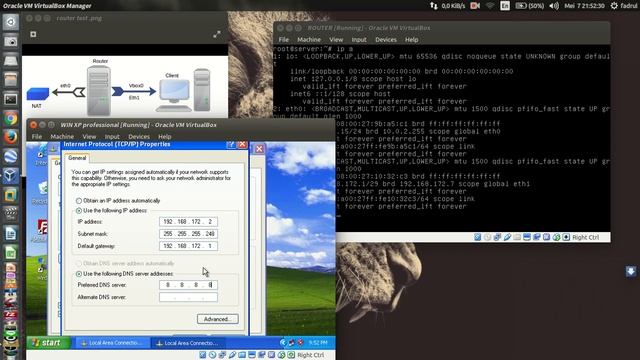Open View menu in ROUTER window
640x360 pixels.
point(336,40)
